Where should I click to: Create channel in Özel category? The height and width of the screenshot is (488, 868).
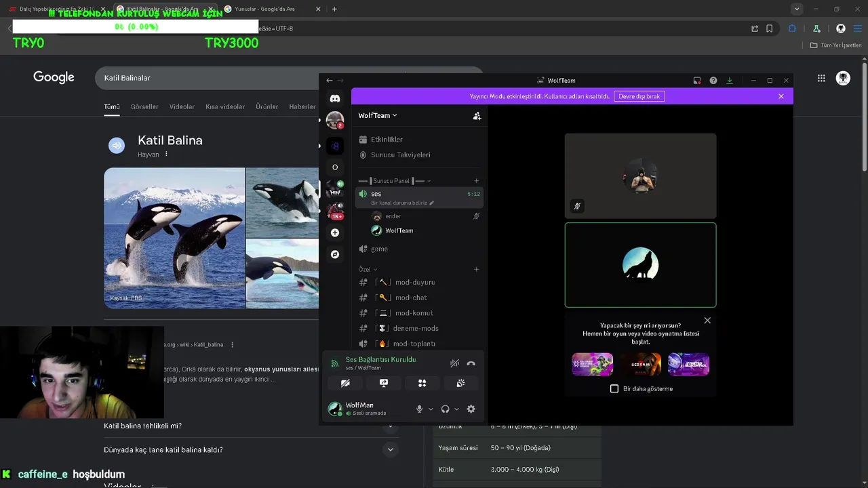point(476,269)
